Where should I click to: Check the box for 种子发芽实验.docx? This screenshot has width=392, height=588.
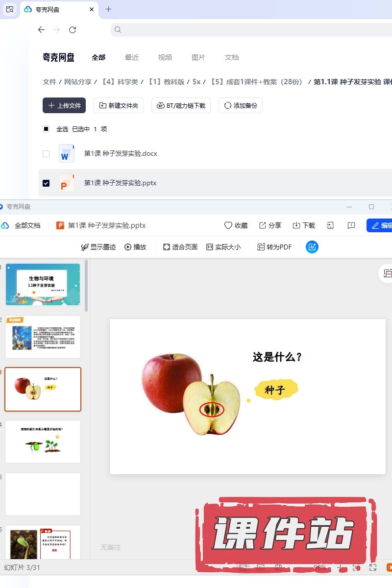pyautogui.click(x=46, y=153)
